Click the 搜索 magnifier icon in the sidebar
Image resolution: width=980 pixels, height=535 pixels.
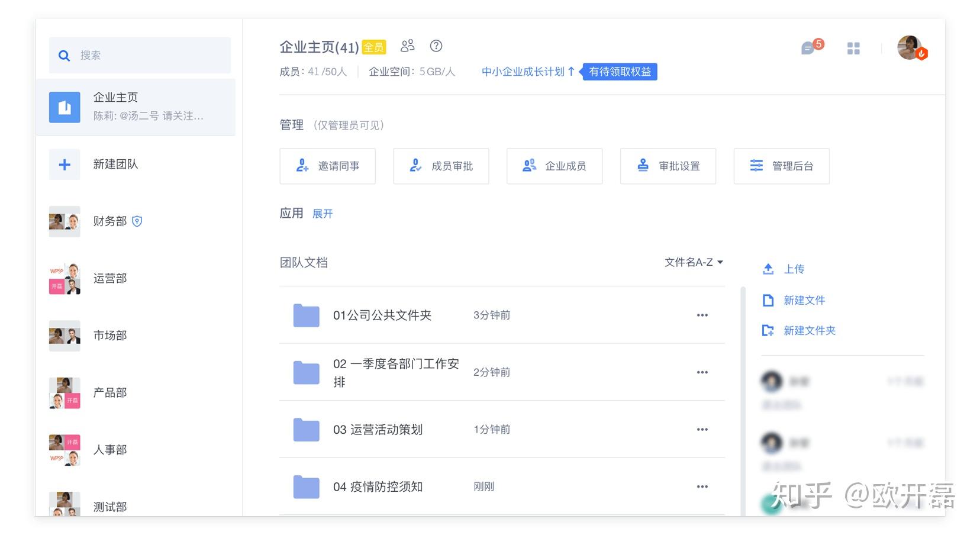(64, 55)
